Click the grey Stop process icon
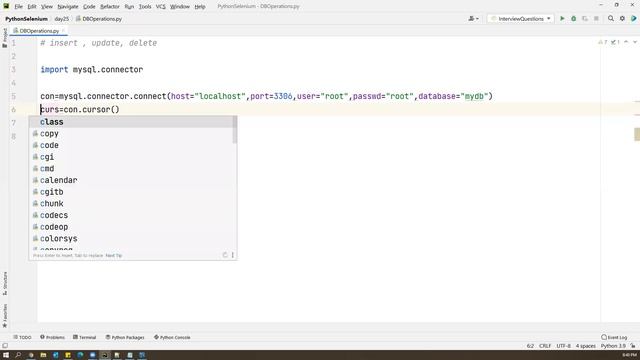This screenshot has height=360, width=640. (596, 18)
